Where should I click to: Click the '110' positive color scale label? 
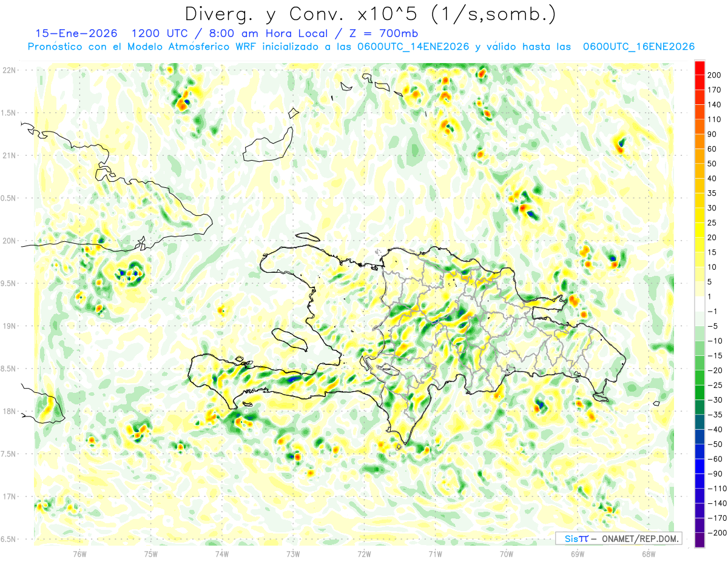714,119
